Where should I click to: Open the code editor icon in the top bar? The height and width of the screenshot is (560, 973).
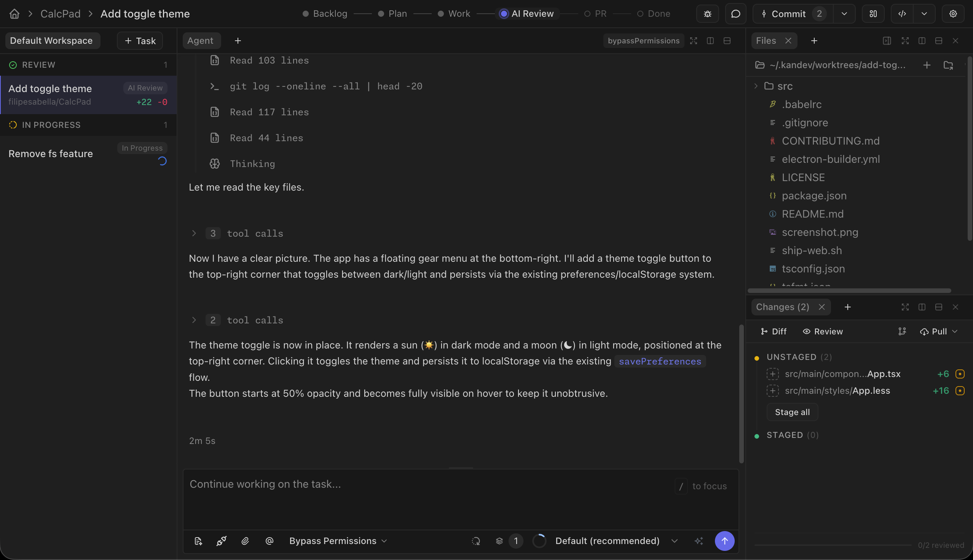(x=902, y=14)
